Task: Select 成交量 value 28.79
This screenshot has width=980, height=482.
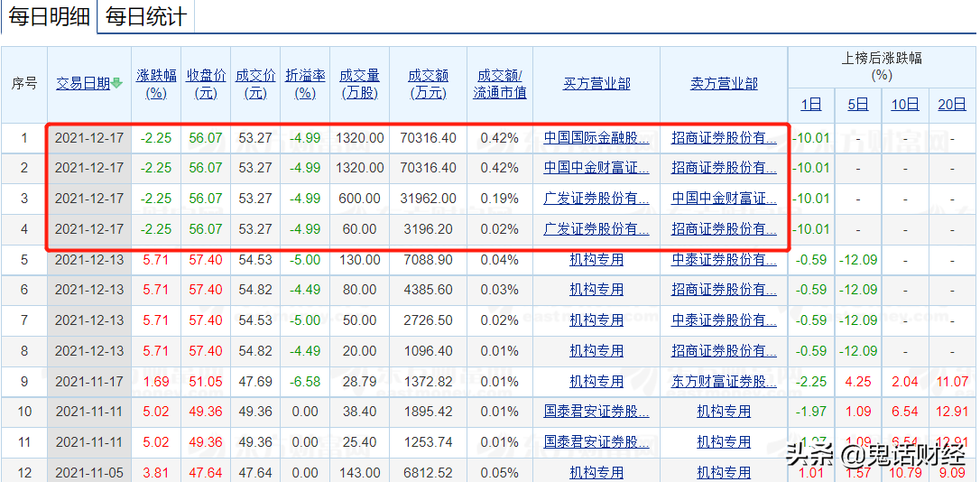Action: 359,381
